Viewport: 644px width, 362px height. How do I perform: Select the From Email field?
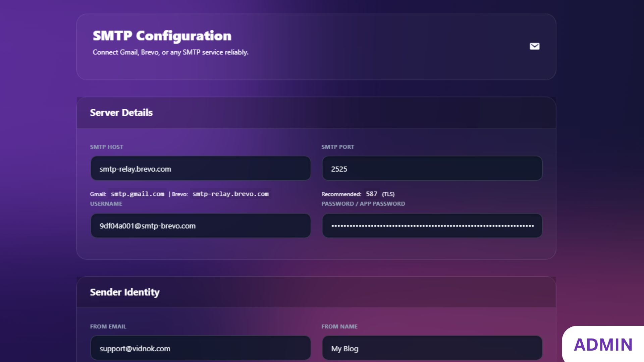[201, 348]
